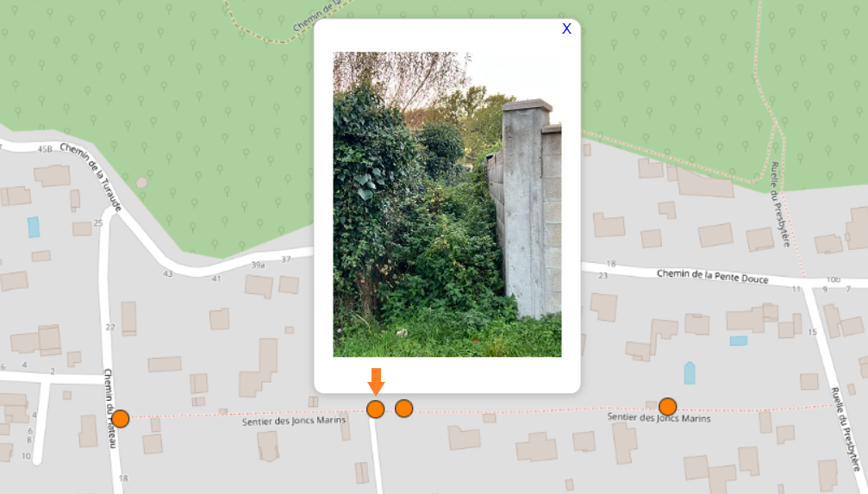
Task: Click the lower Ruelle du Presbytère label
Action: (x=846, y=428)
